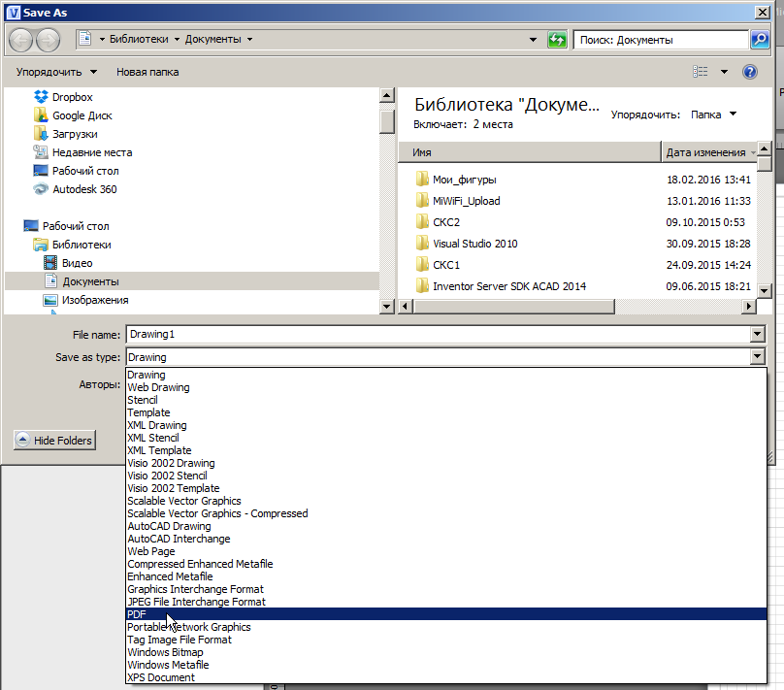Image resolution: width=784 pixels, height=690 pixels.
Task: Click the green refresh icon by address bar
Action: click(x=557, y=40)
